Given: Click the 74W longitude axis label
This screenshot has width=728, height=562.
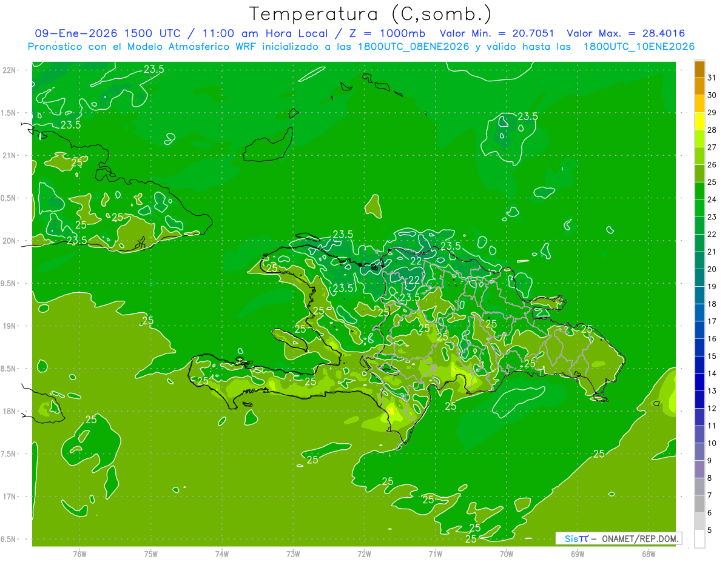Looking at the screenshot, I should pos(222,554).
